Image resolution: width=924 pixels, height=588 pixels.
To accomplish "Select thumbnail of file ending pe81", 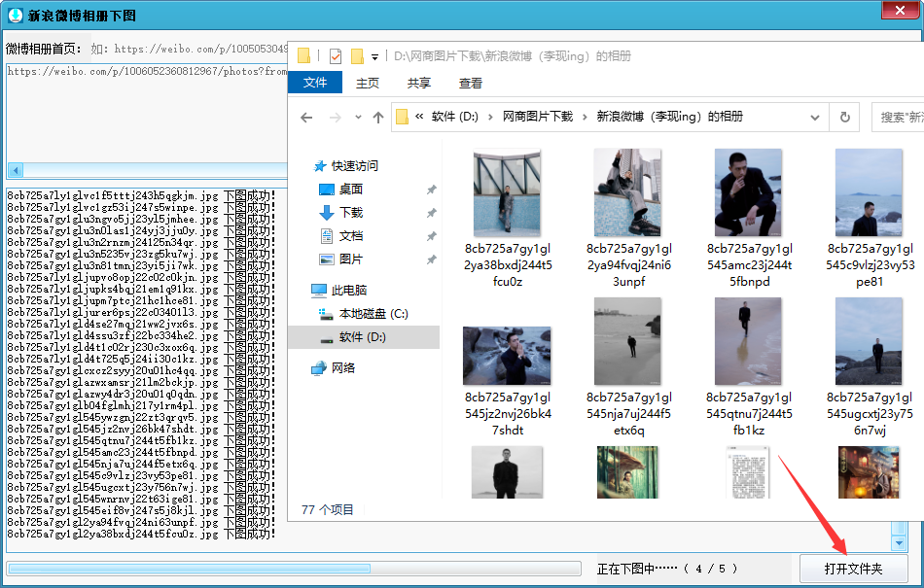I will tap(869, 192).
